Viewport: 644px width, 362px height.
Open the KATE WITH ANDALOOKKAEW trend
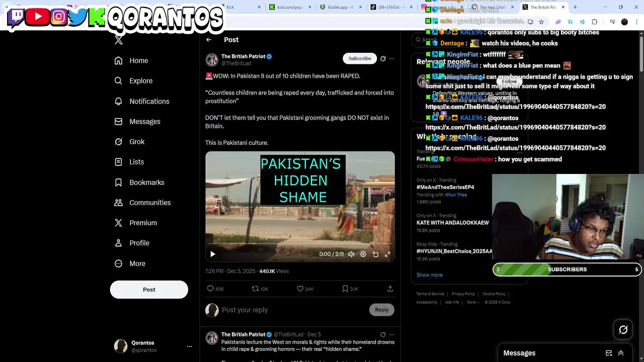click(453, 223)
